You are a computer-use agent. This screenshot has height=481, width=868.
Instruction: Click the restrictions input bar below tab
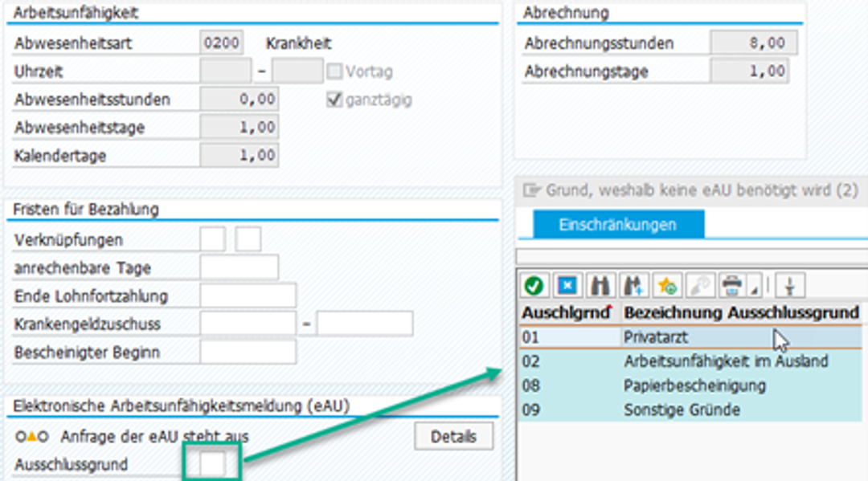point(692,256)
